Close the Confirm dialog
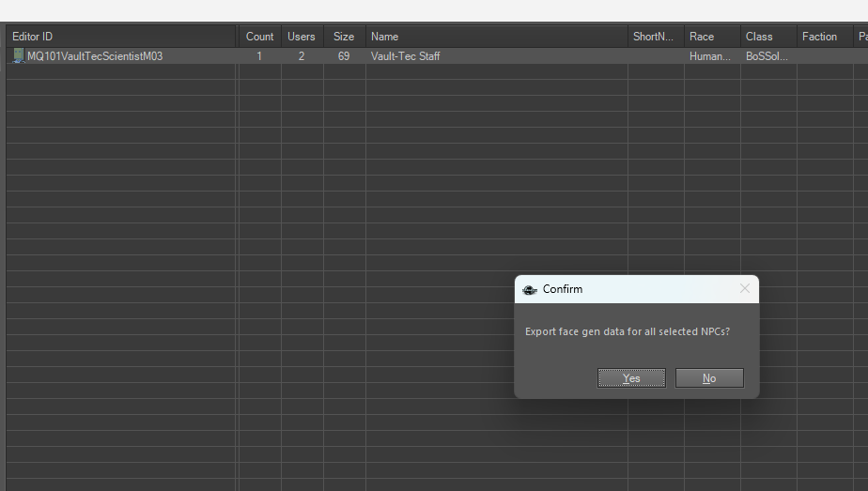Viewport: 868px width, 491px height. pyautogui.click(x=745, y=288)
